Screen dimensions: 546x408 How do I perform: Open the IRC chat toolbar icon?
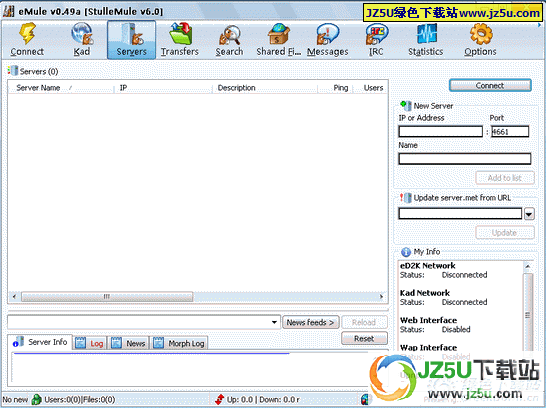click(x=376, y=34)
